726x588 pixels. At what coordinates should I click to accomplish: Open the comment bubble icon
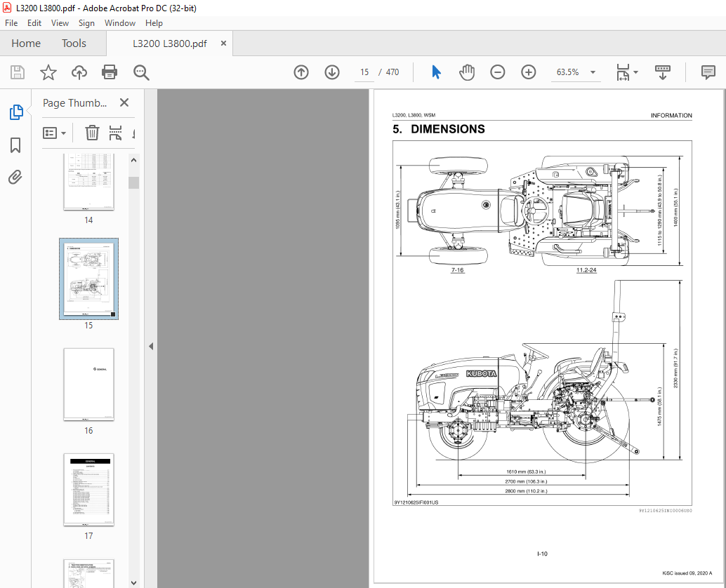pyautogui.click(x=708, y=72)
